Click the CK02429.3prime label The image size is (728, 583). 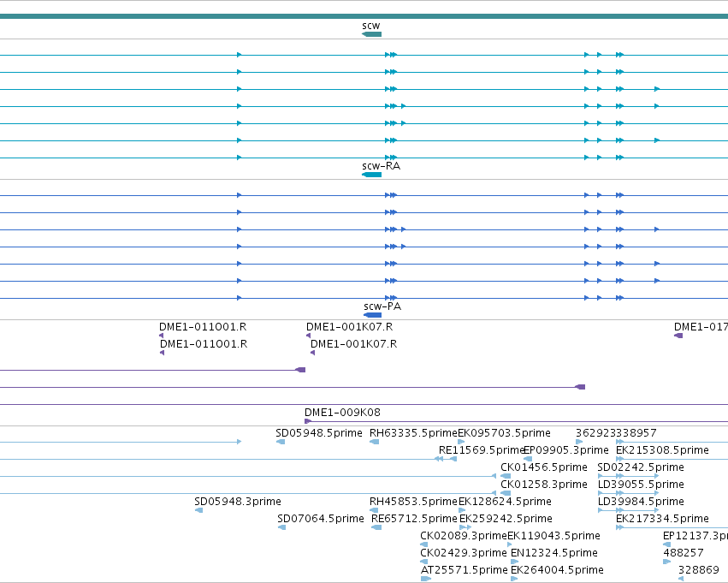[x=464, y=553]
